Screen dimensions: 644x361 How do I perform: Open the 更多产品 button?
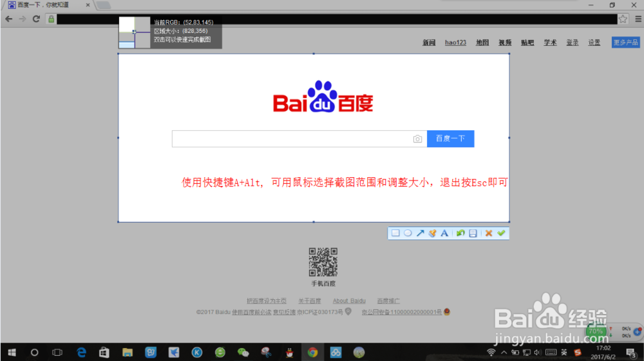(x=625, y=43)
